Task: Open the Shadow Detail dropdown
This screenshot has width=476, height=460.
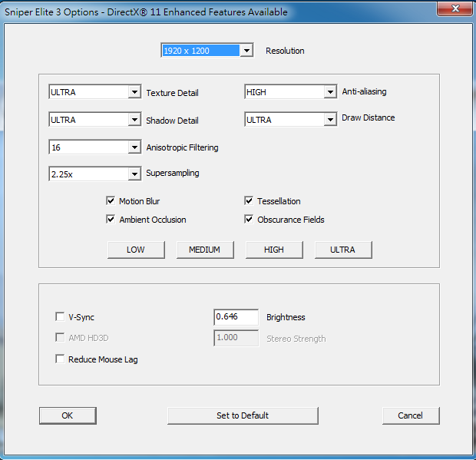Action: (x=94, y=119)
